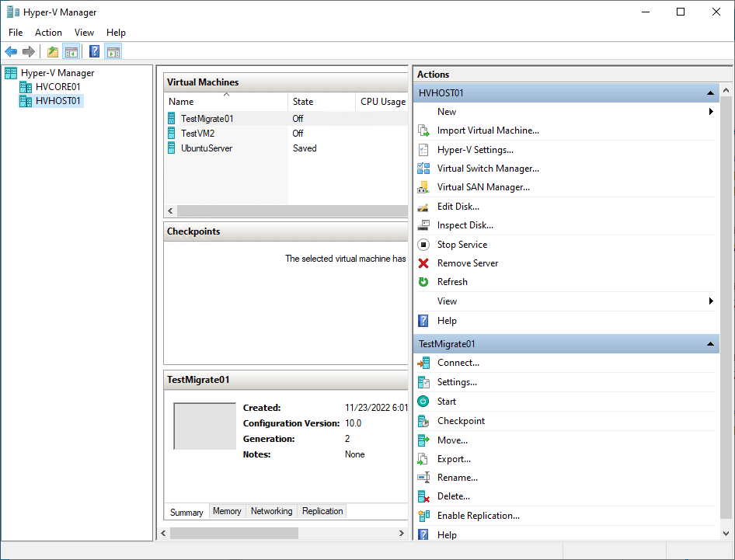Expand the New submenu arrow
The width and height of the screenshot is (735, 560).
(711, 112)
